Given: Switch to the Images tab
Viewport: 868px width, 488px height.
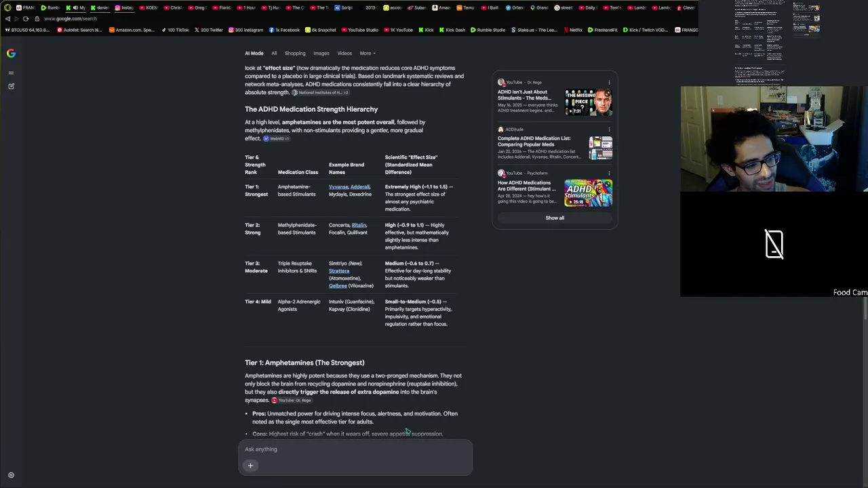Looking at the screenshot, I should point(321,53).
